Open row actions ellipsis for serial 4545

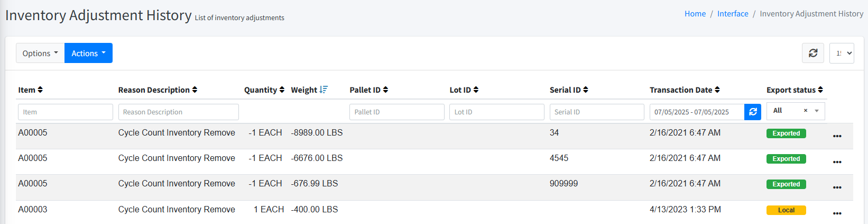tap(837, 162)
